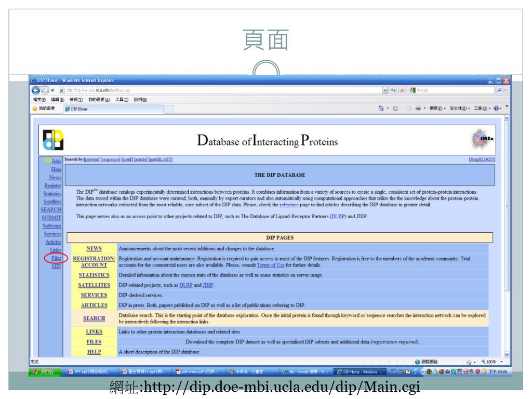
Task: Switch to dip - Google search taskbar window
Action: point(305,372)
